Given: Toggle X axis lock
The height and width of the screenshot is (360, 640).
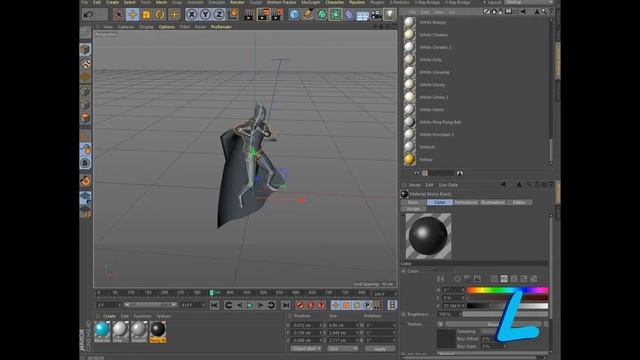Looking at the screenshot, I should [x=191, y=15].
